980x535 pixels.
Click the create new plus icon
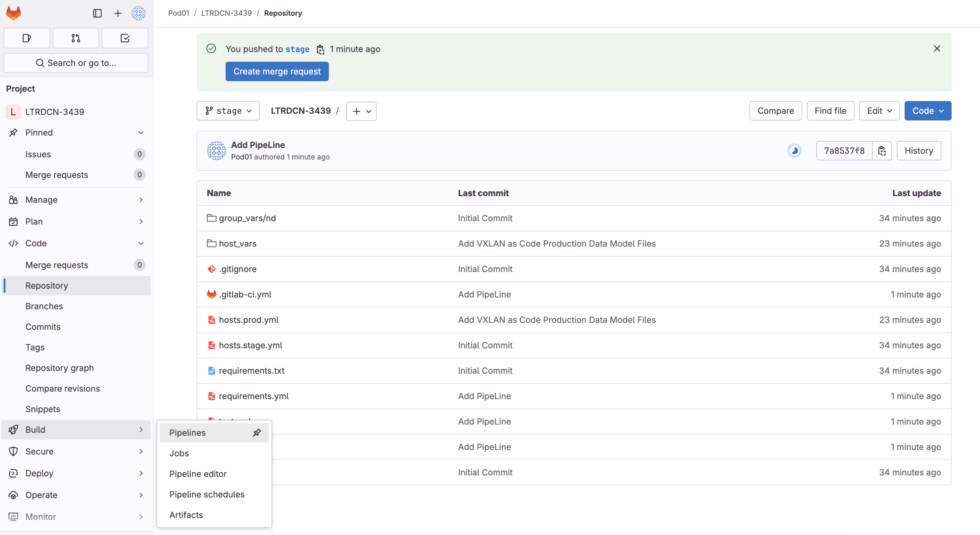click(118, 13)
